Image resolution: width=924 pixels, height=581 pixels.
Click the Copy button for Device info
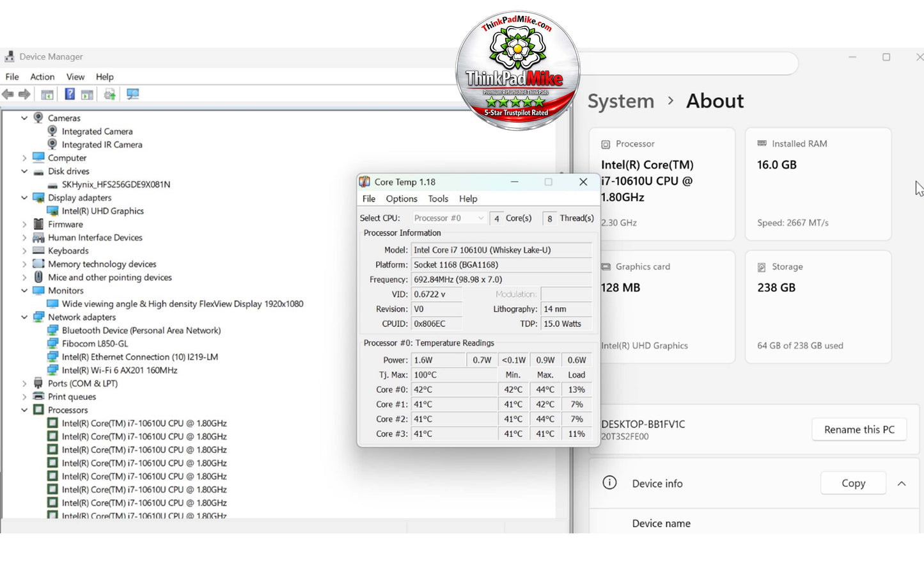pos(853,483)
